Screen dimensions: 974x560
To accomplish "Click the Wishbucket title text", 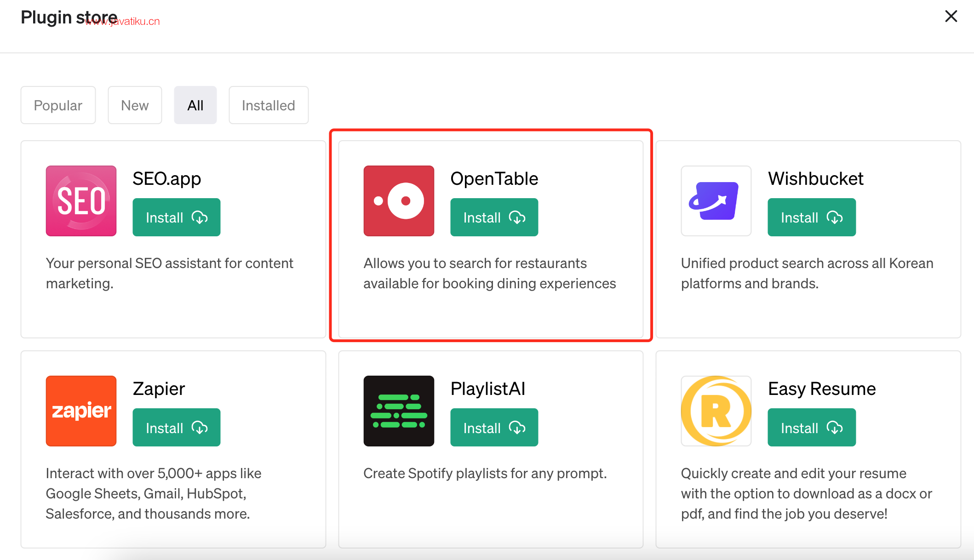I will pyautogui.click(x=816, y=178).
